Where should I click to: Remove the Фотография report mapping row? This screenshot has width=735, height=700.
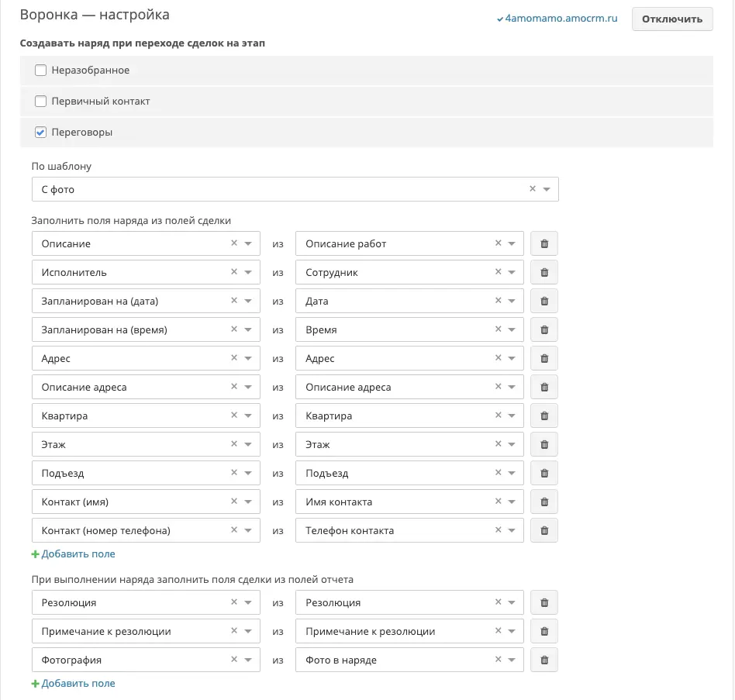[544, 660]
